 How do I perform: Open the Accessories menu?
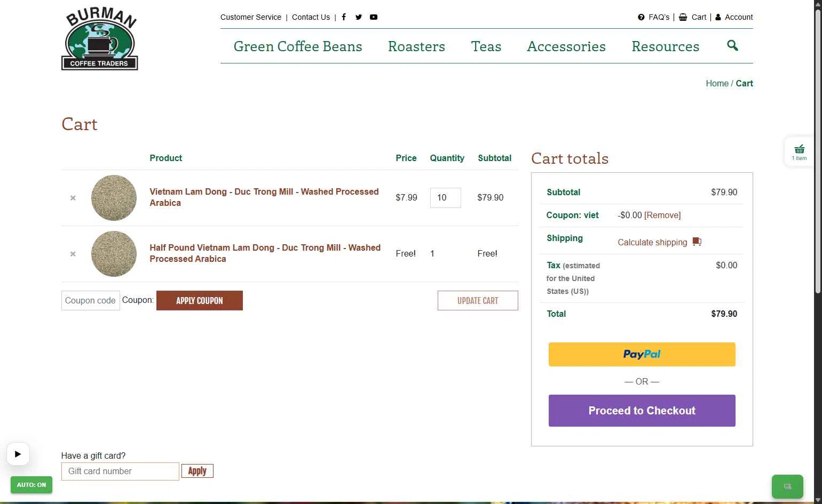566,46
